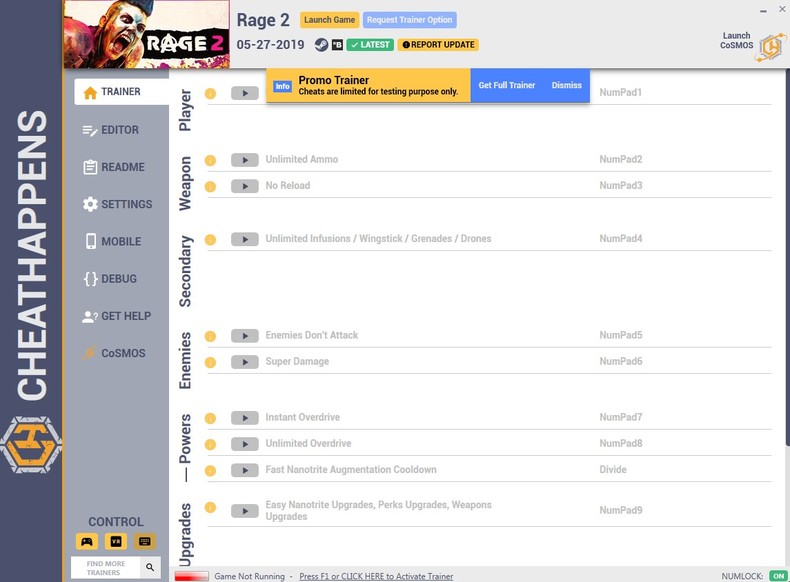Toggle No Reload cheat
Viewport: 790px width, 582px height.
245,186
